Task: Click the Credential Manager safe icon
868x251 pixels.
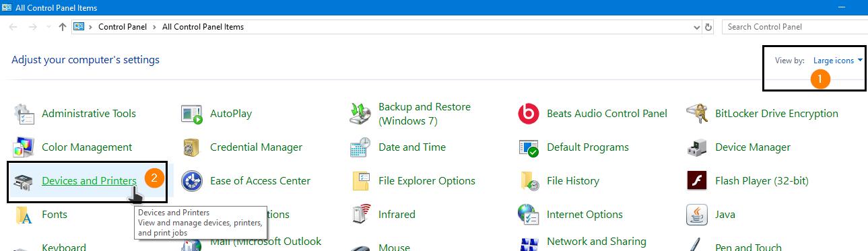Action: (193, 147)
